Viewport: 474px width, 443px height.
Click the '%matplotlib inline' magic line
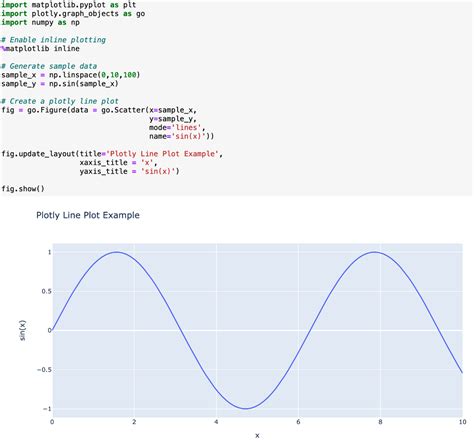click(x=40, y=49)
